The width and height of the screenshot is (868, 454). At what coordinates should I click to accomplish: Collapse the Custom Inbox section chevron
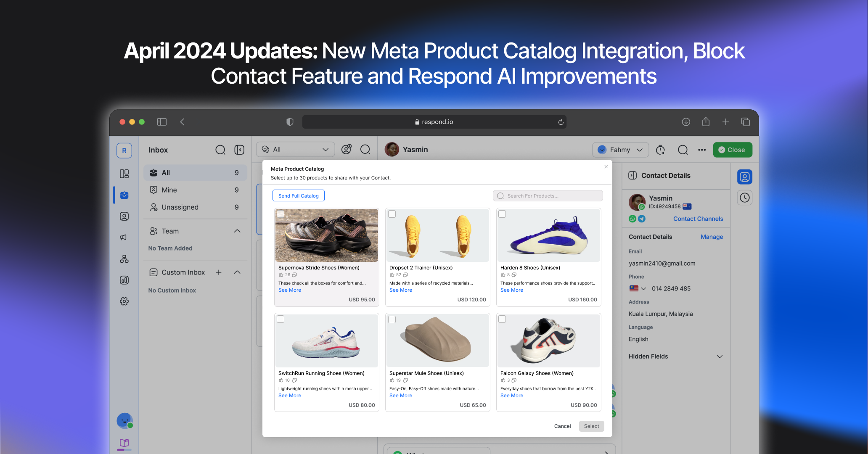click(237, 272)
